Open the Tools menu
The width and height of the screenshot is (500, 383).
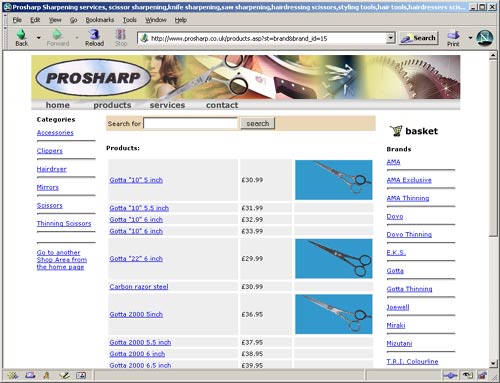[x=130, y=20]
